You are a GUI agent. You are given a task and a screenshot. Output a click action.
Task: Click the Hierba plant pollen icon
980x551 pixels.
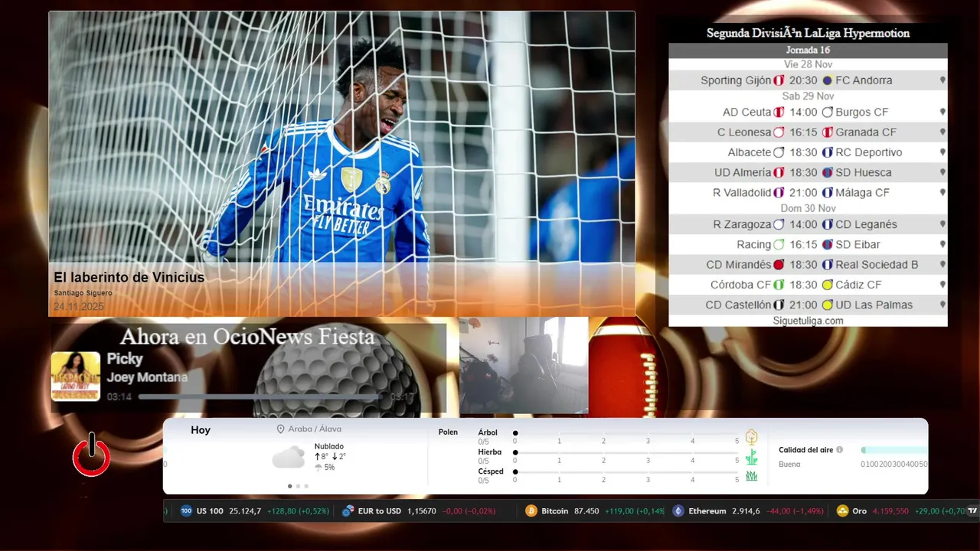click(751, 457)
